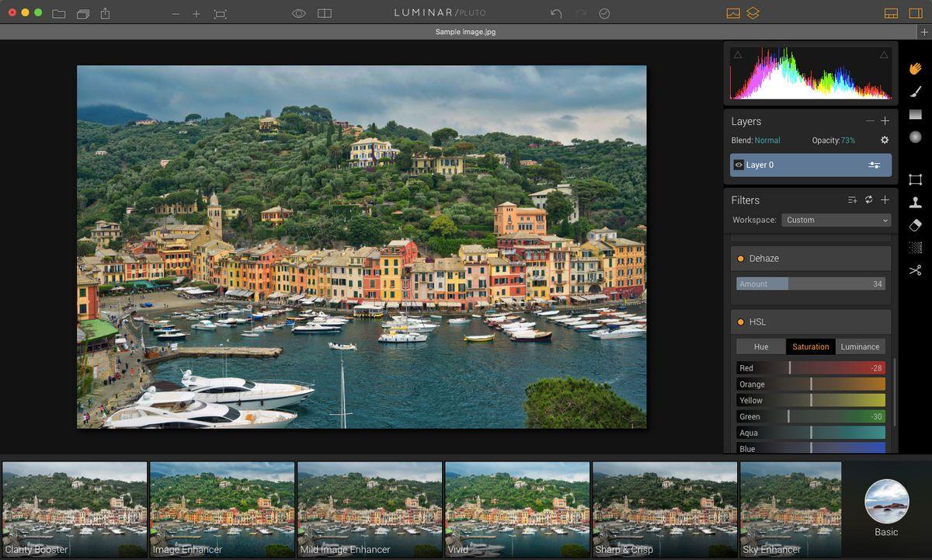Apply the Mild Image Enhancer preset
Screen dimensions: 932x560
370,509
